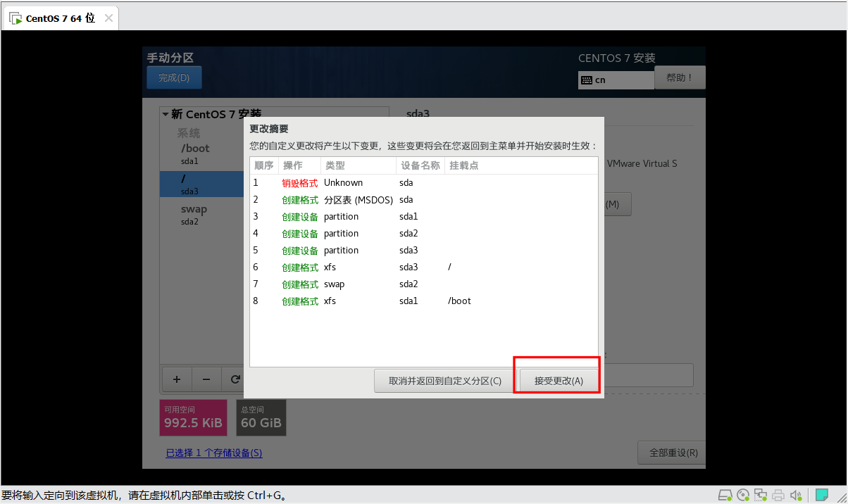
Task: Click the network adapter status icon
Action: (x=761, y=495)
